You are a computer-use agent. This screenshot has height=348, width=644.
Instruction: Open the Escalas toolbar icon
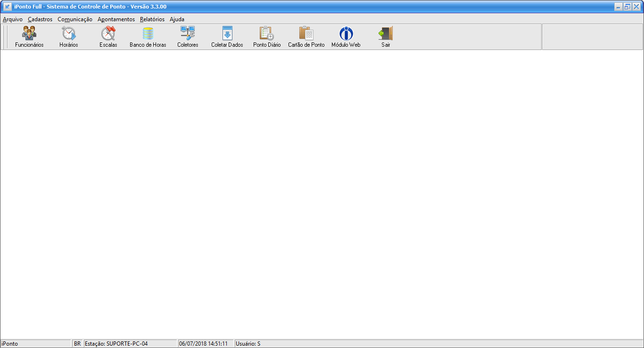[108, 34]
